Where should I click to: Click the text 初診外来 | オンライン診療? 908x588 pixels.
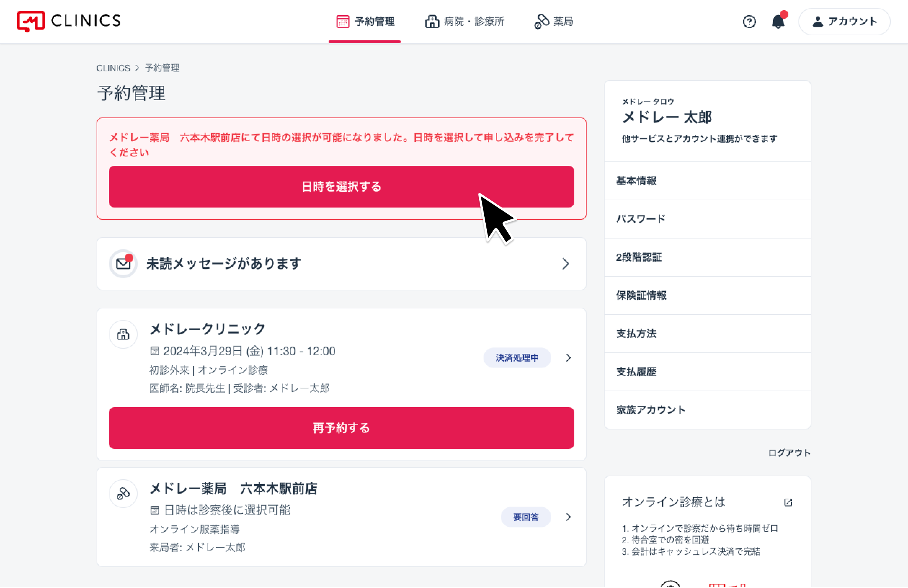(x=208, y=370)
